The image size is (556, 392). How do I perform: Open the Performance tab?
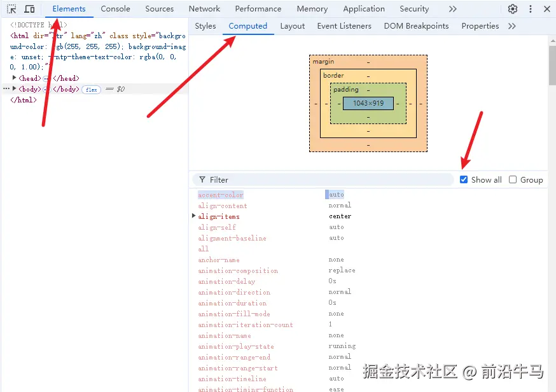pos(258,9)
